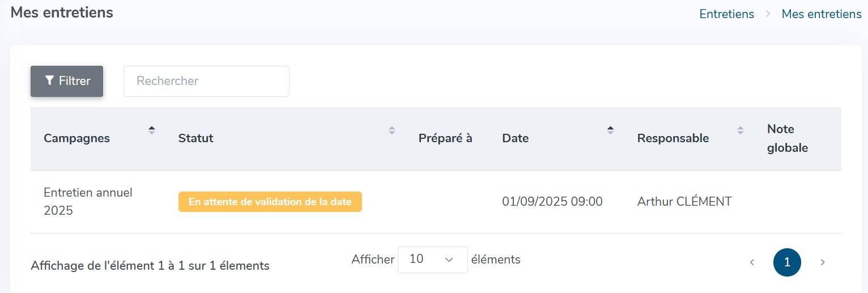Select the 01/09/2025 09:00 date cell
The image size is (868, 293).
pos(552,202)
